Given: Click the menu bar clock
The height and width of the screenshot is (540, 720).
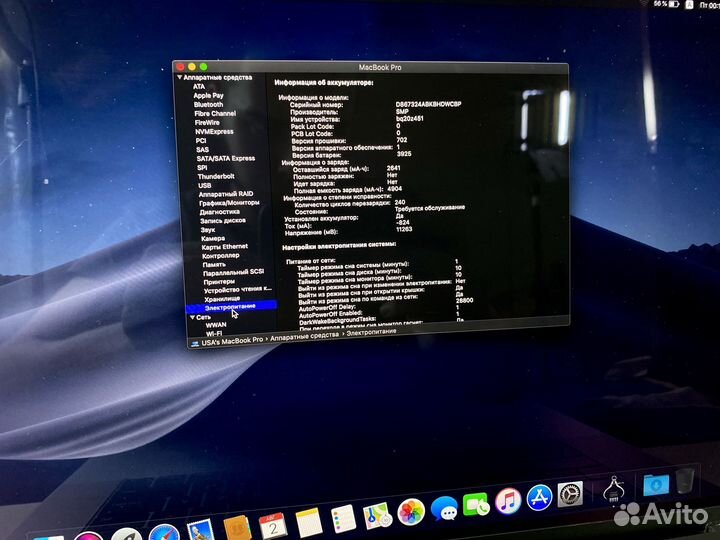Looking at the screenshot, I should point(709,5).
